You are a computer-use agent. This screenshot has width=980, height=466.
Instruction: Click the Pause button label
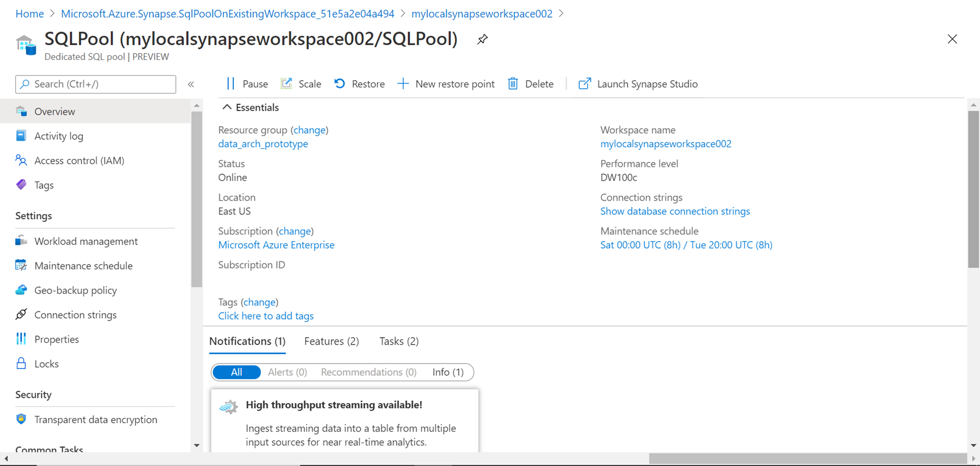coord(255,84)
